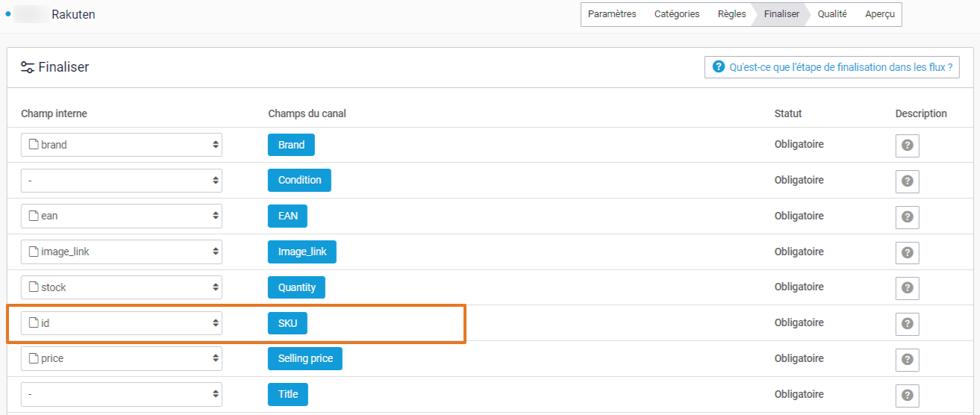Open the 'brand' internal field dropdown
Image resolution: width=980 pixels, height=415 pixels.
121,145
